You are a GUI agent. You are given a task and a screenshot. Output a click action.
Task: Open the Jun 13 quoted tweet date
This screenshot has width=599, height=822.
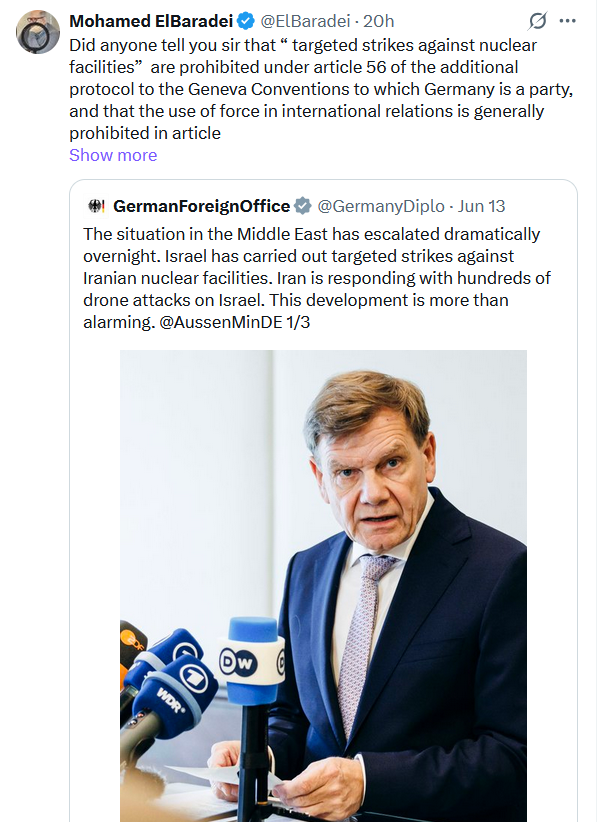point(482,206)
